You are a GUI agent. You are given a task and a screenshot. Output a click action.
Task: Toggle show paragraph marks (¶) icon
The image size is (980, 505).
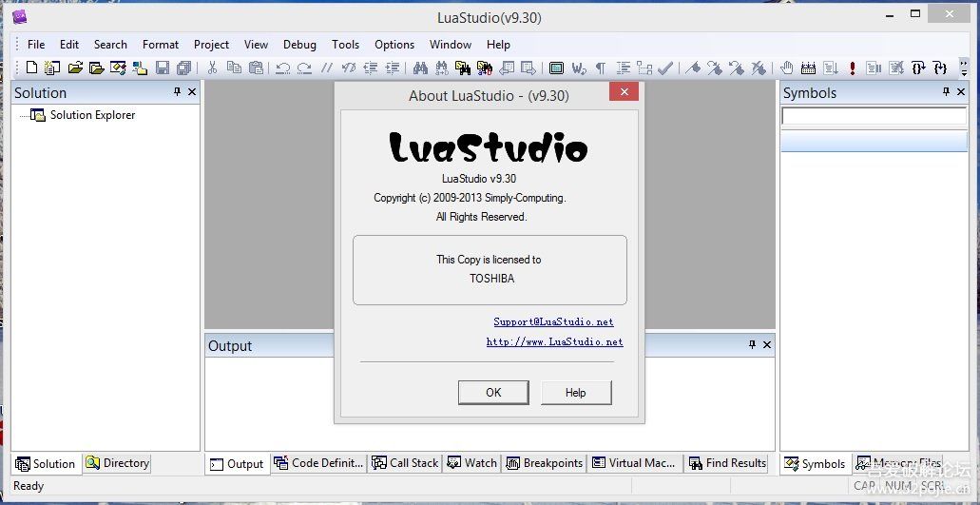click(600, 68)
